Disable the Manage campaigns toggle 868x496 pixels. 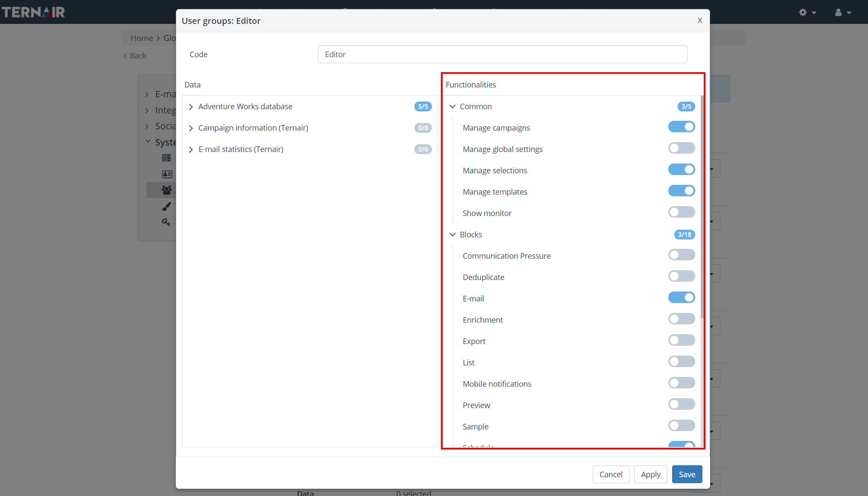point(681,127)
